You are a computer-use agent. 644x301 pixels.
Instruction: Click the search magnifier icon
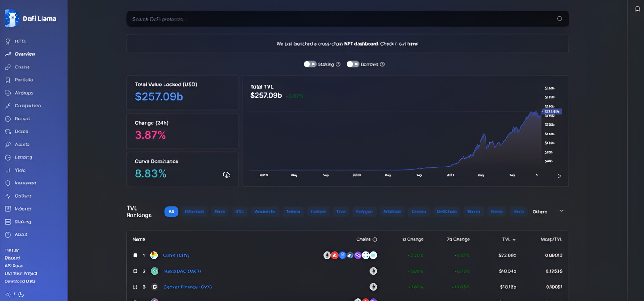pyautogui.click(x=559, y=19)
